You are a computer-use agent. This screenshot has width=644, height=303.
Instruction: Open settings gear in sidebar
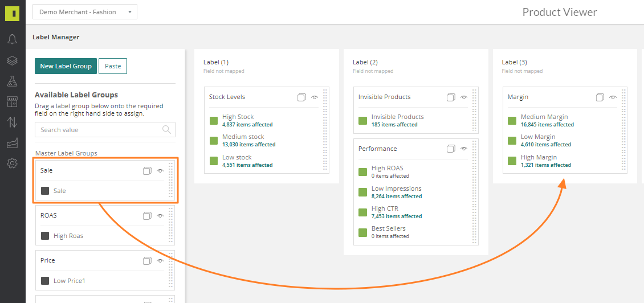13,163
